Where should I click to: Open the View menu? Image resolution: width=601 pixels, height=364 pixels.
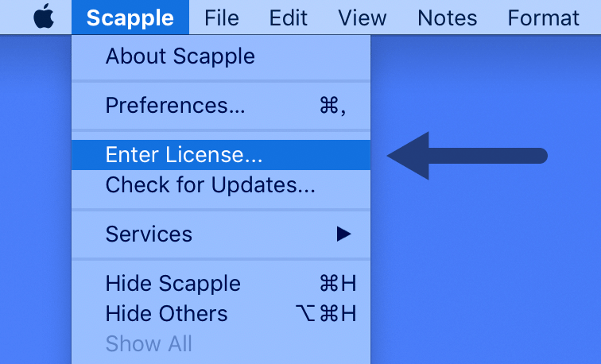pyautogui.click(x=361, y=17)
